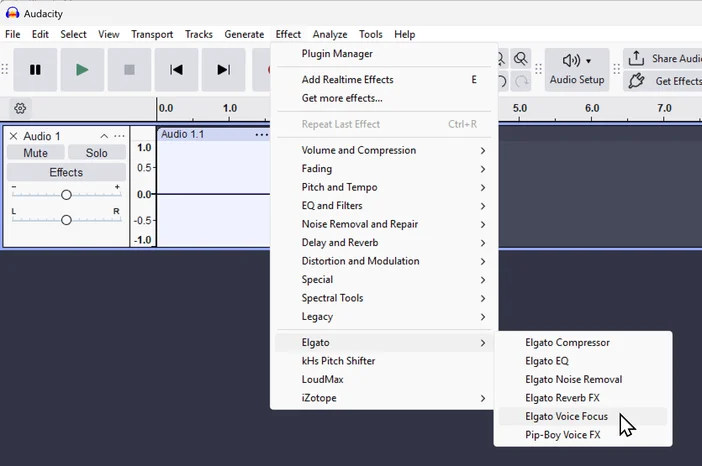Open the File menu
Viewport: 702px width, 466px height.
(x=13, y=34)
